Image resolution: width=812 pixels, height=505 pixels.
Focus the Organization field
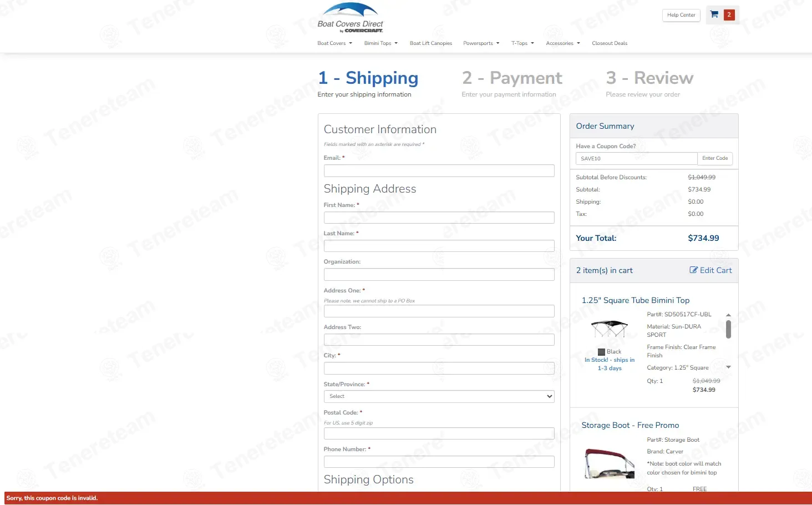(439, 274)
